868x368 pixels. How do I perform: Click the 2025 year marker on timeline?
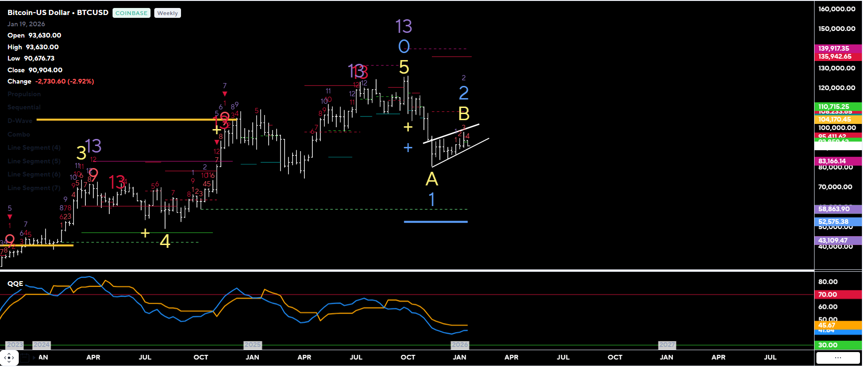click(x=252, y=345)
